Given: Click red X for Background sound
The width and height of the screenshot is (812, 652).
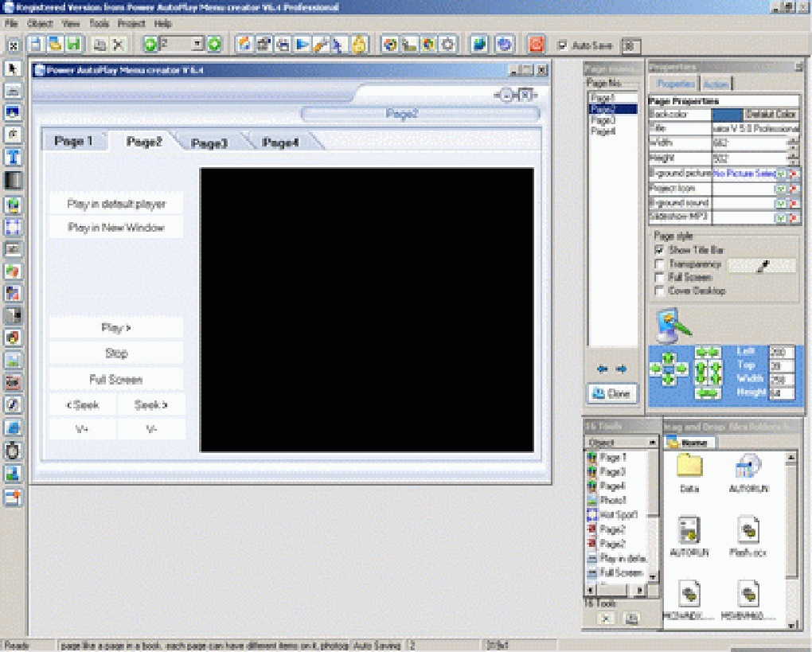Looking at the screenshot, I should [794, 204].
